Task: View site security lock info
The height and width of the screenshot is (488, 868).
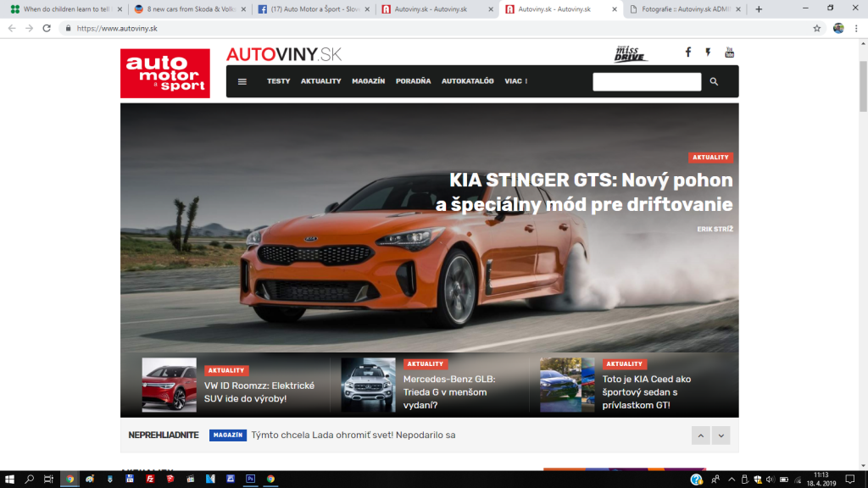Action: point(68,28)
